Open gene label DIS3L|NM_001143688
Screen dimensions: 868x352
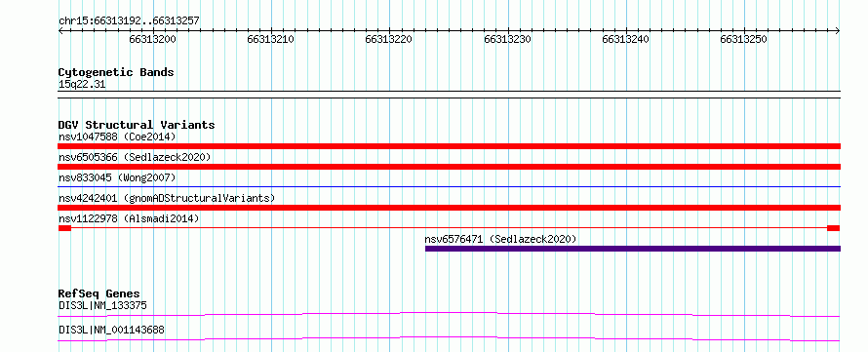(x=111, y=331)
